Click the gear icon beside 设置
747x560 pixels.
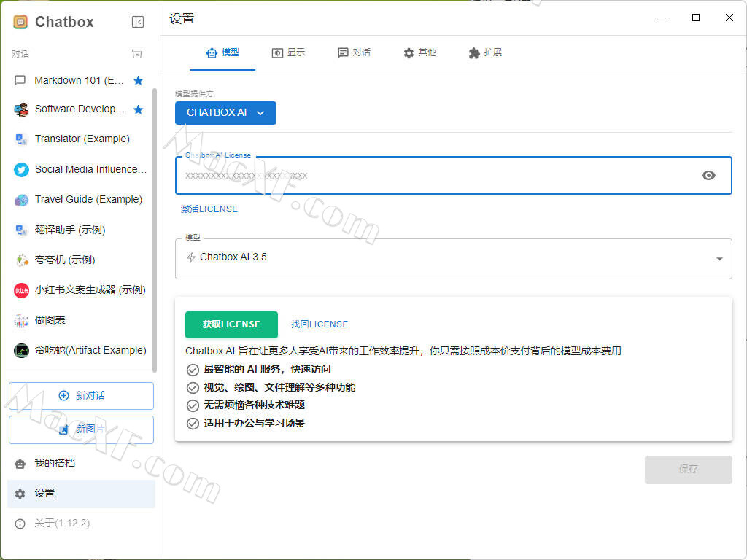tap(20, 494)
